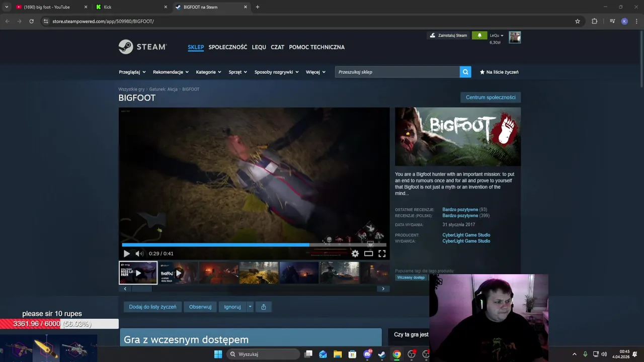Open the LeQu account dropdown
Viewport: 644px width, 362px height.
[497, 35]
